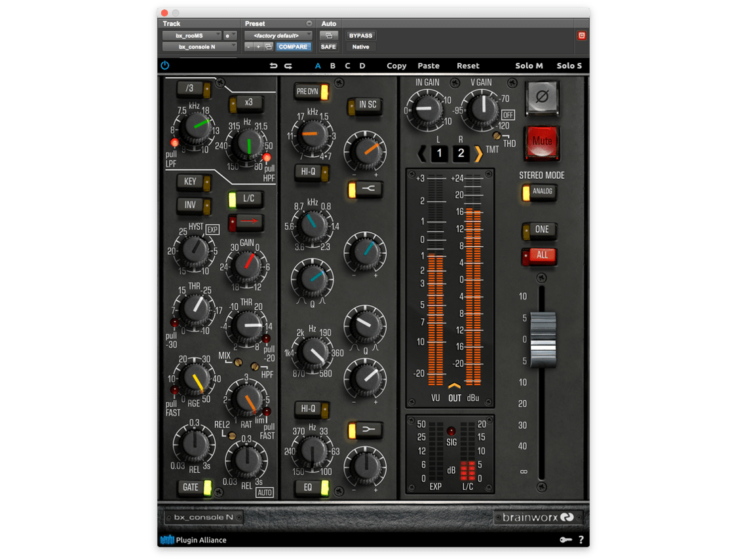
Task: Toggle the ALL channels button
Action: (x=539, y=255)
